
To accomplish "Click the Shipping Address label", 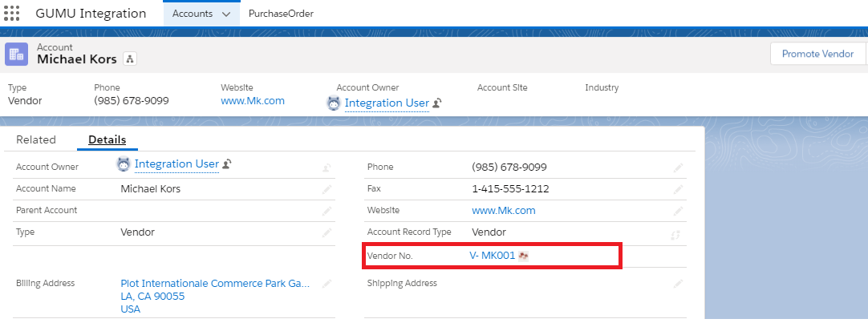I will 402,283.
